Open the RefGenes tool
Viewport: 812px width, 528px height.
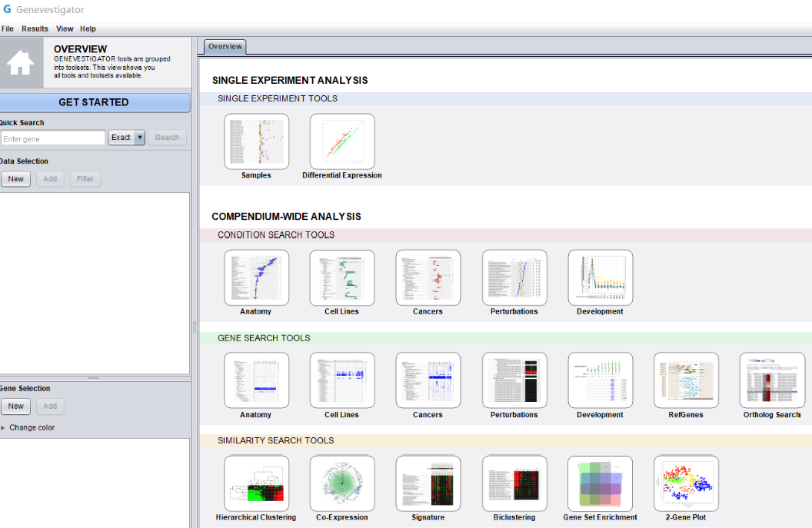[x=686, y=380]
